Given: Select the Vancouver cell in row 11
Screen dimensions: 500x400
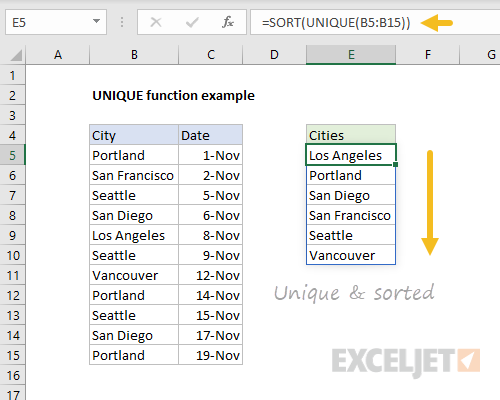Looking at the screenshot, I should 134,275.
